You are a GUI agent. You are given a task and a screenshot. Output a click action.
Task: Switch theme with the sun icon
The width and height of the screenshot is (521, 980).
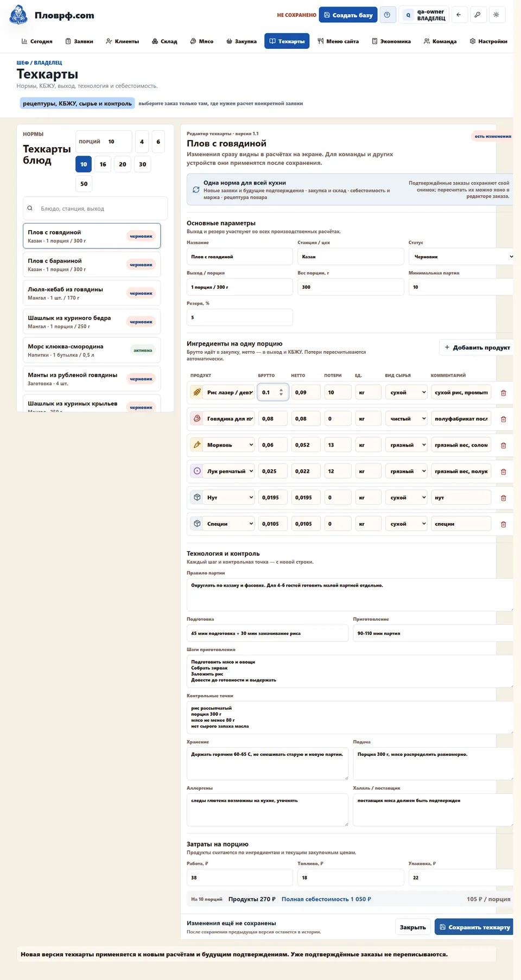coord(496,15)
